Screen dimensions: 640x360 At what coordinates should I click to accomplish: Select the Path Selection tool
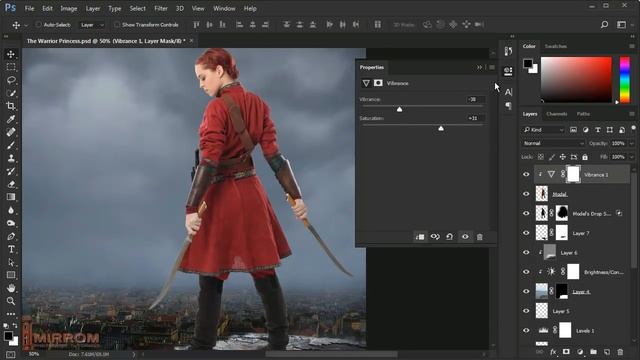[11, 262]
